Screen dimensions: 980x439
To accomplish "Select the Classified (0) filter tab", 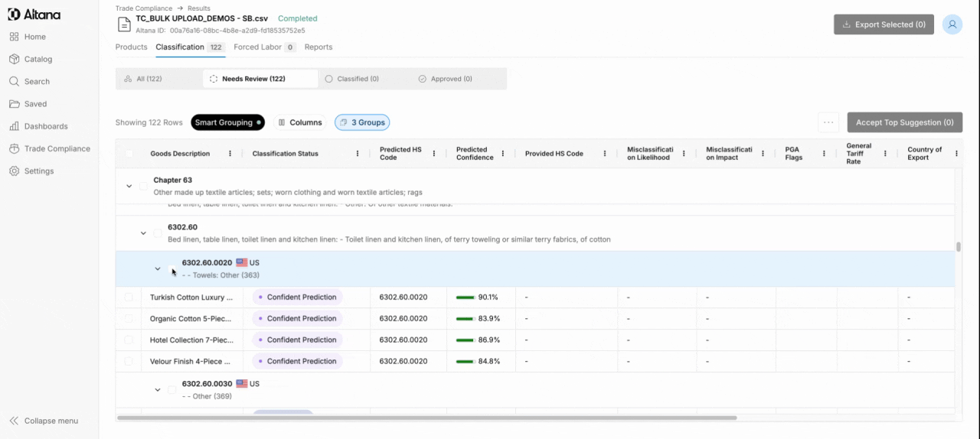I will point(352,79).
